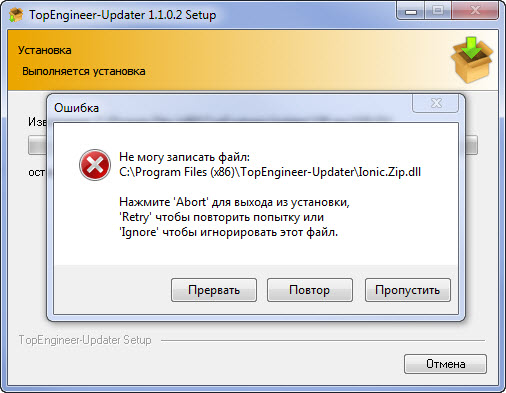
Task: Minimize the TopEngineer-Updater Setup window
Action: click(411, 11)
